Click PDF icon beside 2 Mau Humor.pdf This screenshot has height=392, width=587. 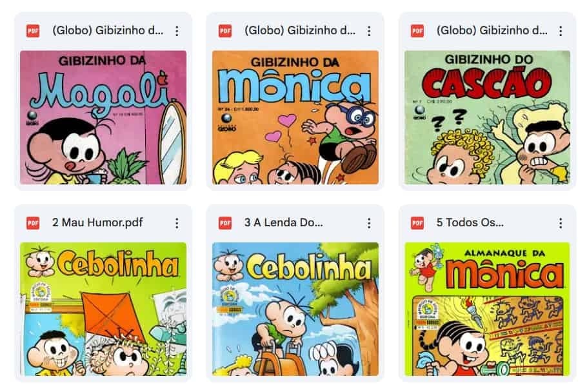(x=33, y=223)
